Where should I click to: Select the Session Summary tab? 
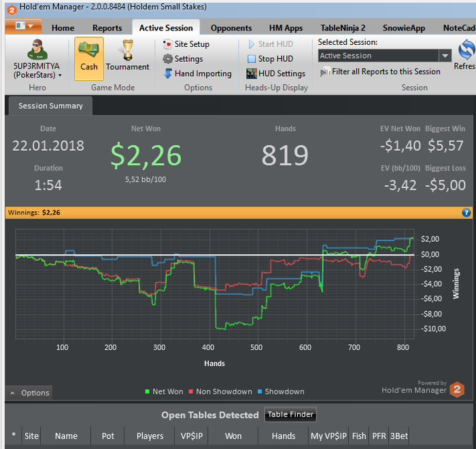(x=50, y=106)
